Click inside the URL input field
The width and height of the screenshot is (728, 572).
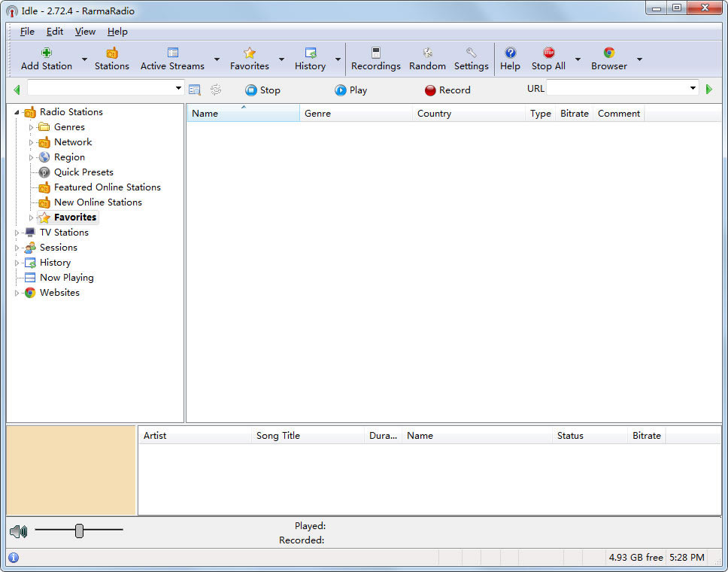617,88
